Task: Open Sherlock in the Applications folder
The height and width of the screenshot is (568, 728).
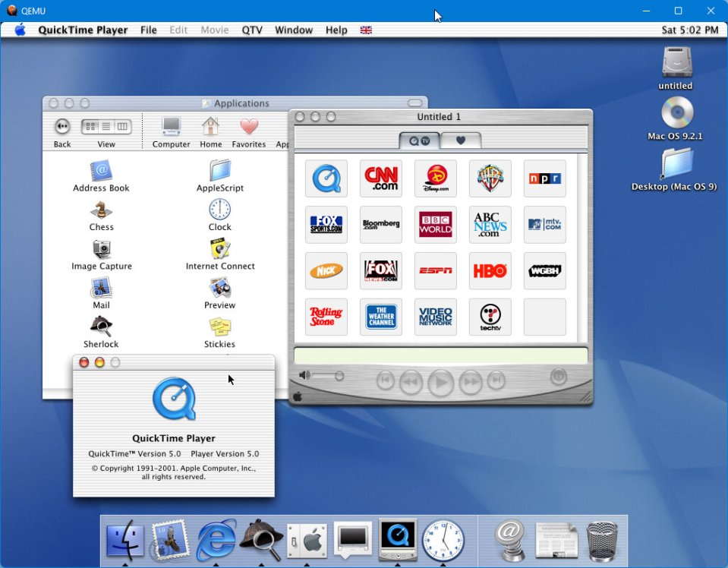Action: click(x=101, y=327)
